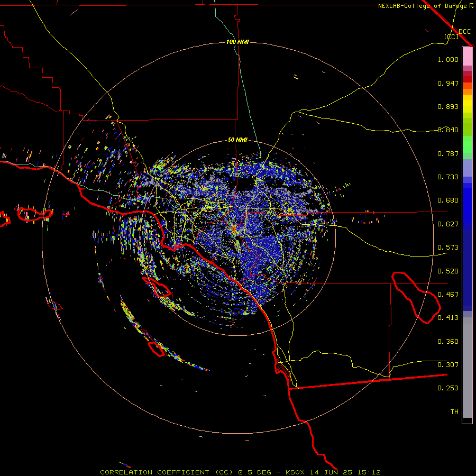Select the 0.840 scale value
Image resolution: width=476 pixels, height=476 pixels.
(x=448, y=130)
